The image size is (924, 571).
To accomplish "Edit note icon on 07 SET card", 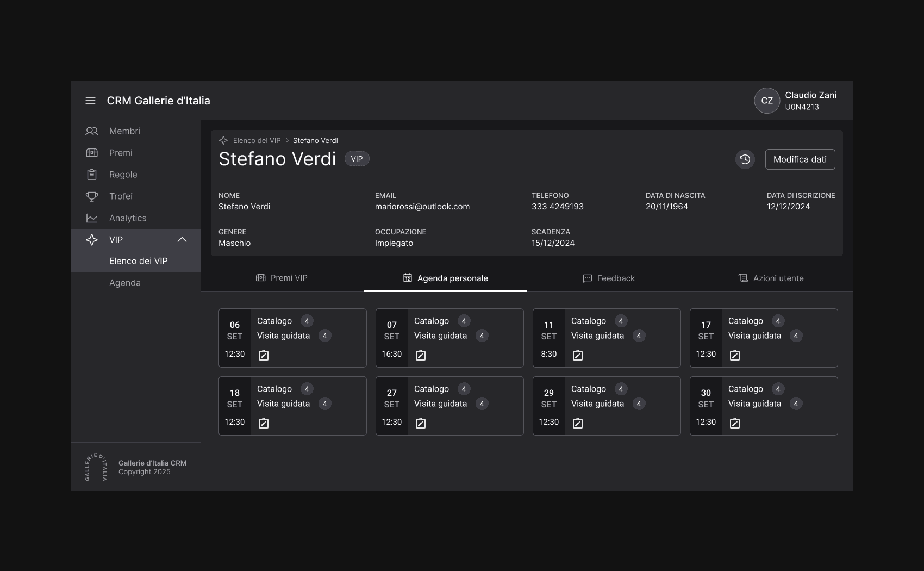I will point(421,355).
